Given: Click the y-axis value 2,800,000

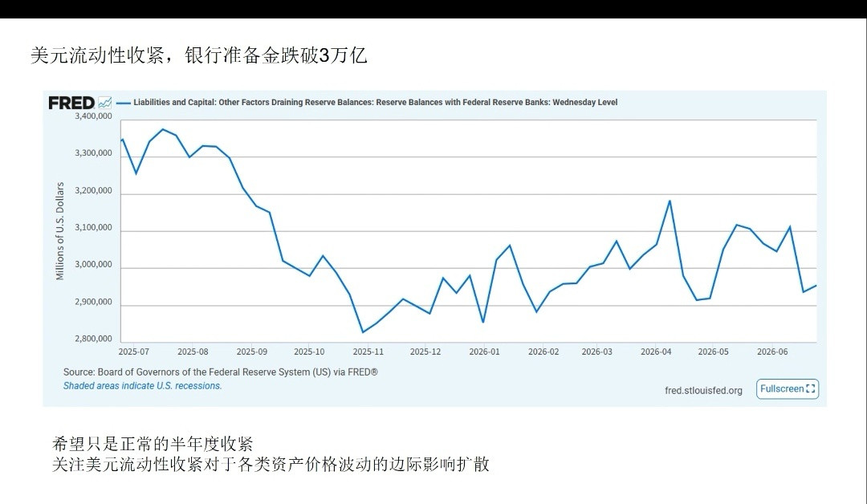Looking at the screenshot, I should [x=93, y=339].
